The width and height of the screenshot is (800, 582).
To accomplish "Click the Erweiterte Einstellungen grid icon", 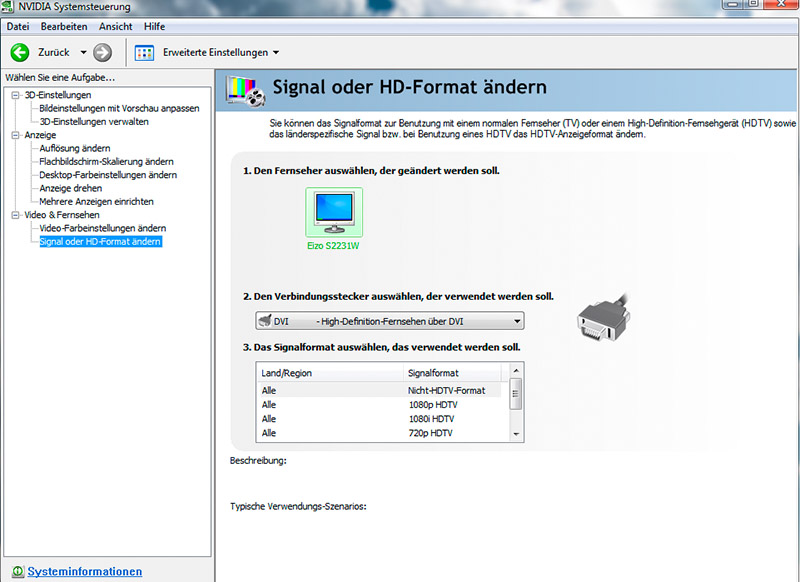I will point(144,52).
